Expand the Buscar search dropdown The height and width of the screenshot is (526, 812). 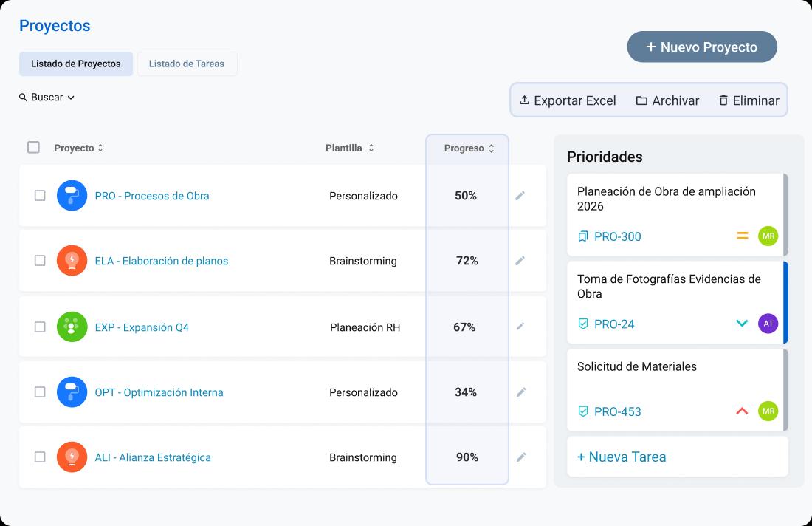click(x=47, y=97)
